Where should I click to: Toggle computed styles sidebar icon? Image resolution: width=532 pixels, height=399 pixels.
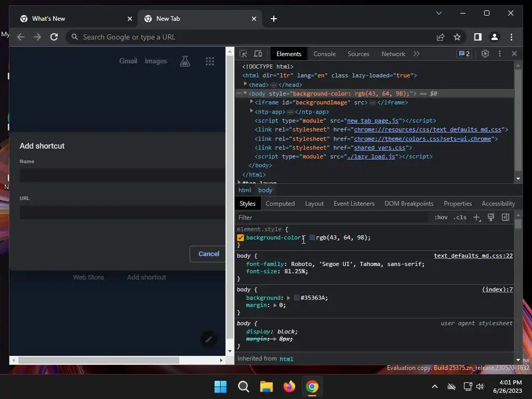[506, 217]
